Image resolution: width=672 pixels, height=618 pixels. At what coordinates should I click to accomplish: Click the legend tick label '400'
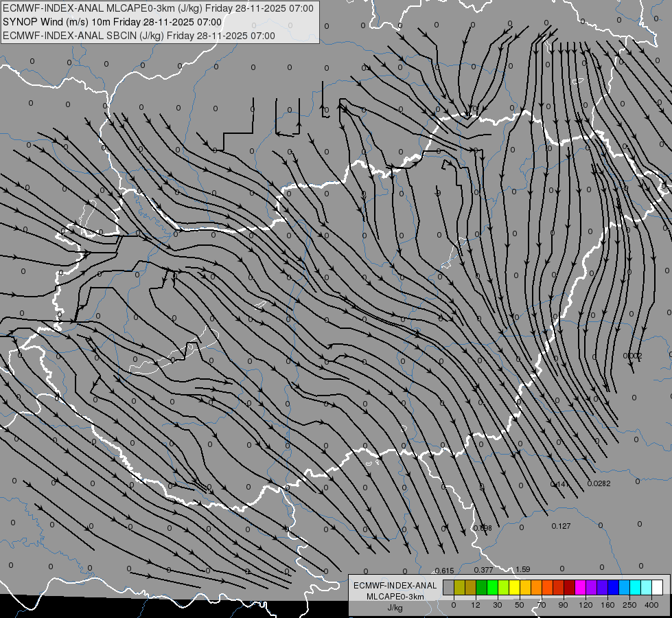click(651, 605)
